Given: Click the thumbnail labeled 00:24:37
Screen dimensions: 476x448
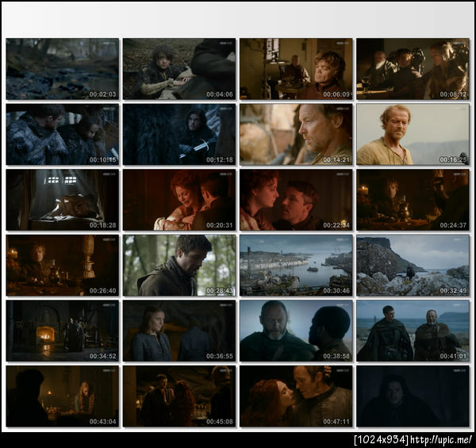Looking at the screenshot, I should coord(413,200).
